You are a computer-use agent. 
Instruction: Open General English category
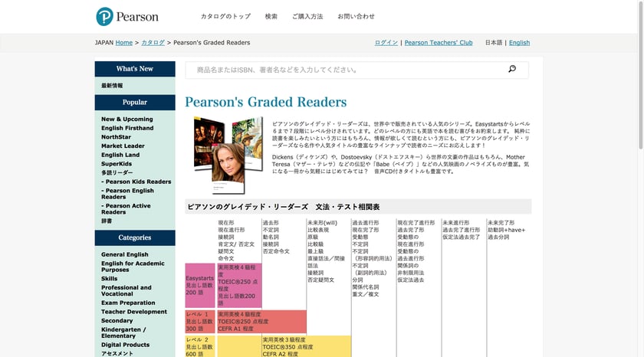[125, 254]
